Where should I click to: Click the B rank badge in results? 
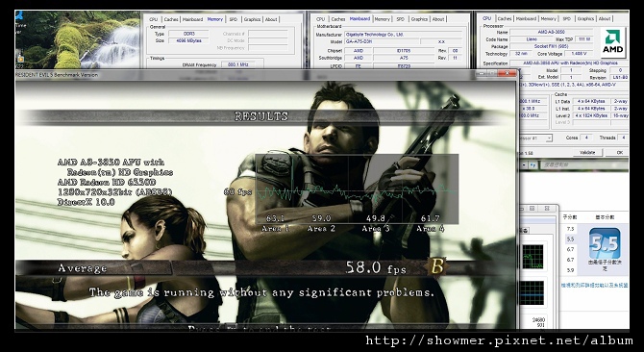[x=436, y=267]
